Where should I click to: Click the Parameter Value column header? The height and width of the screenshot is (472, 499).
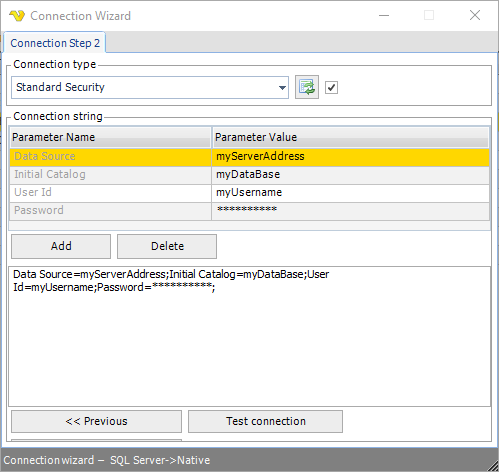coord(351,137)
